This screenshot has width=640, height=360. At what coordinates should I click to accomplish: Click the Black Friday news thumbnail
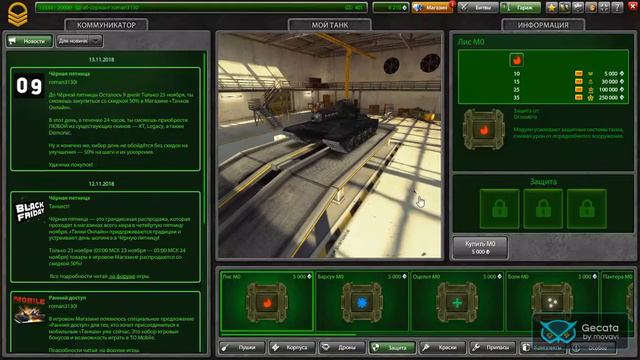pos(29,211)
